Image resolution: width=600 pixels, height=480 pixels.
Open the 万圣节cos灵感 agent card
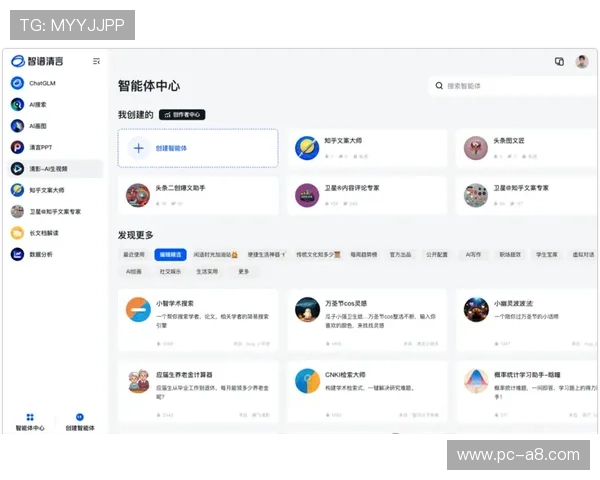click(367, 320)
